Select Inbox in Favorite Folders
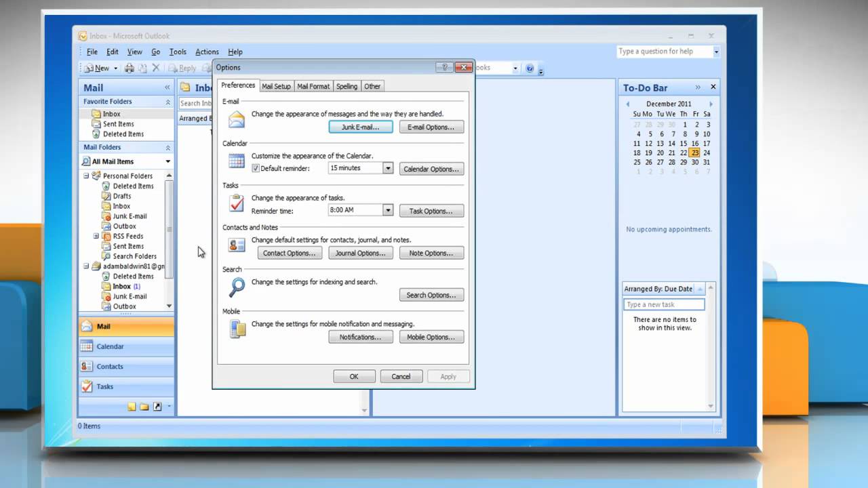This screenshot has width=868, height=488. 111,114
